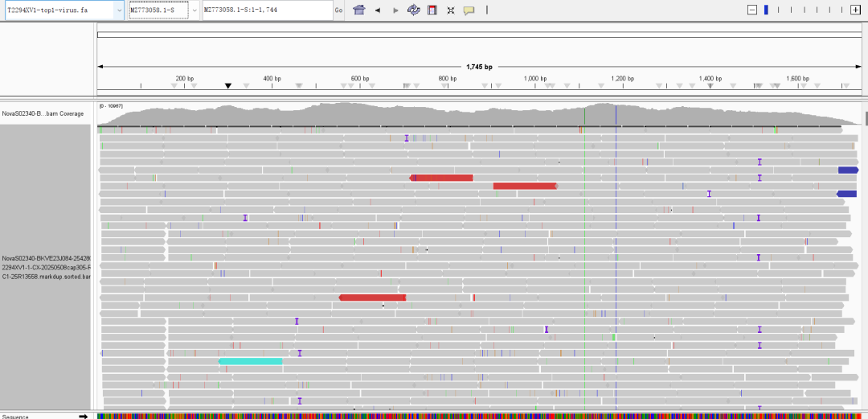Go forward with the right arrow
This screenshot has width=868, height=419.
pyautogui.click(x=395, y=10)
